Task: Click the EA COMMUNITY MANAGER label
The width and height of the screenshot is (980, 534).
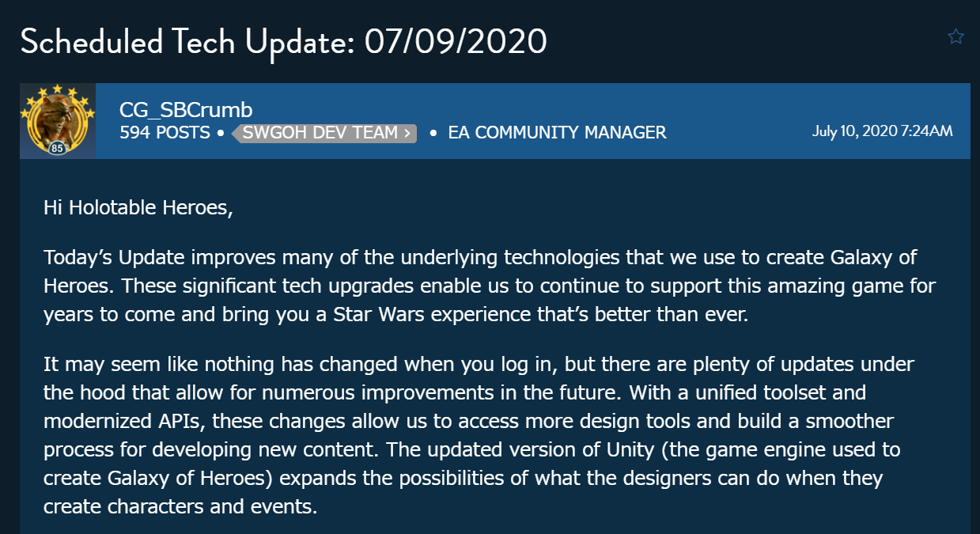Action: (x=557, y=133)
